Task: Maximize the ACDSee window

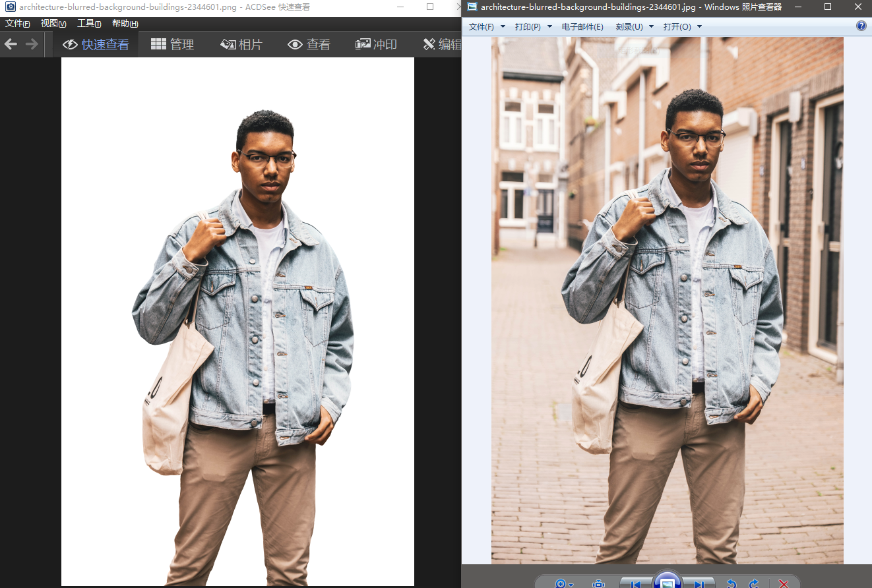Action: pos(430,7)
